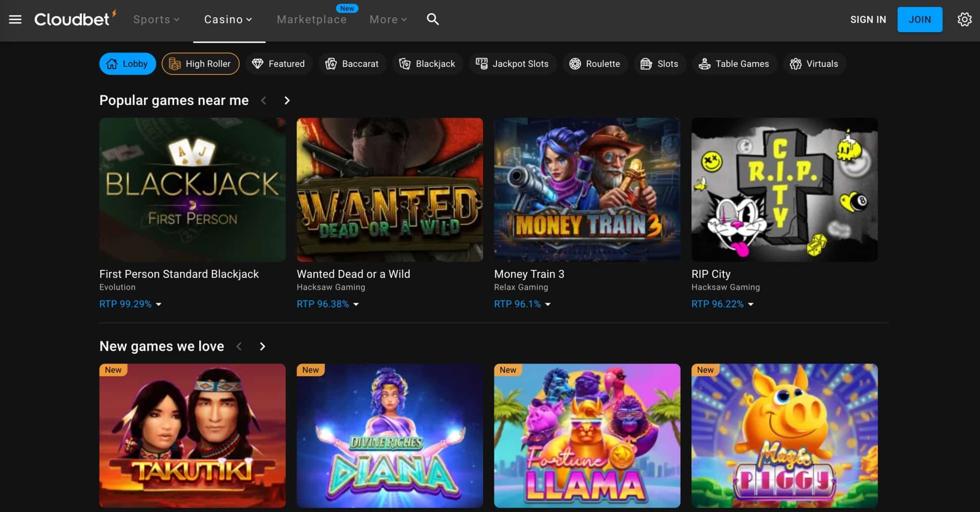Open the Divine Riches Diana thumbnail
Viewport: 980px width, 512px height.
[x=390, y=436]
